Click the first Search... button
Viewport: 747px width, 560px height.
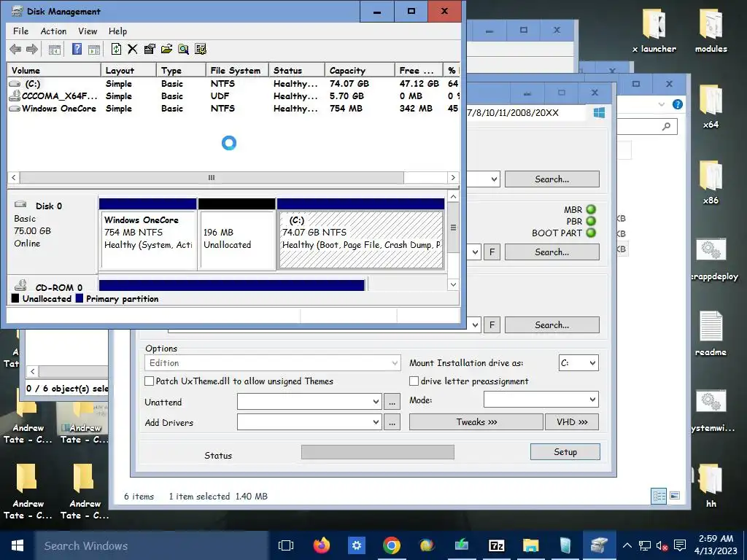pos(552,179)
